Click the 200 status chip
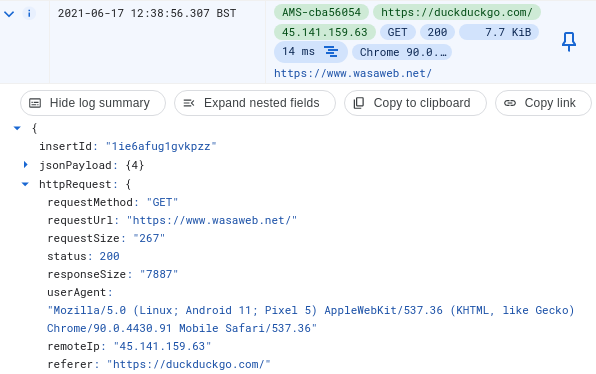Image resolution: width=596 pixels, height=374 pixels. tap(437, 32)
